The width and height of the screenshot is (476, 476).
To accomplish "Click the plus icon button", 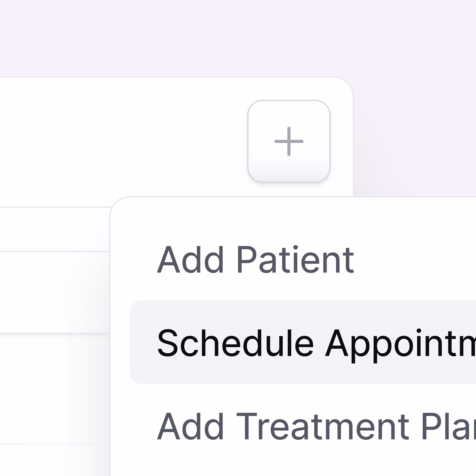I will tap(289, 141).
